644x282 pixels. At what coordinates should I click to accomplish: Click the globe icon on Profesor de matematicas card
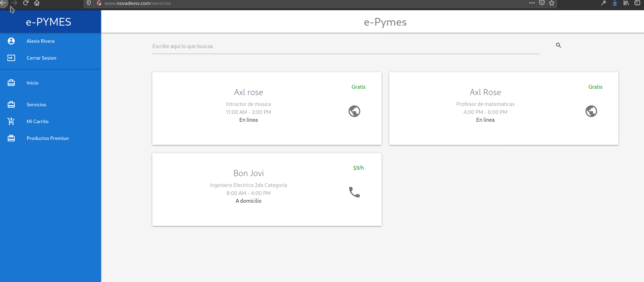591,111
